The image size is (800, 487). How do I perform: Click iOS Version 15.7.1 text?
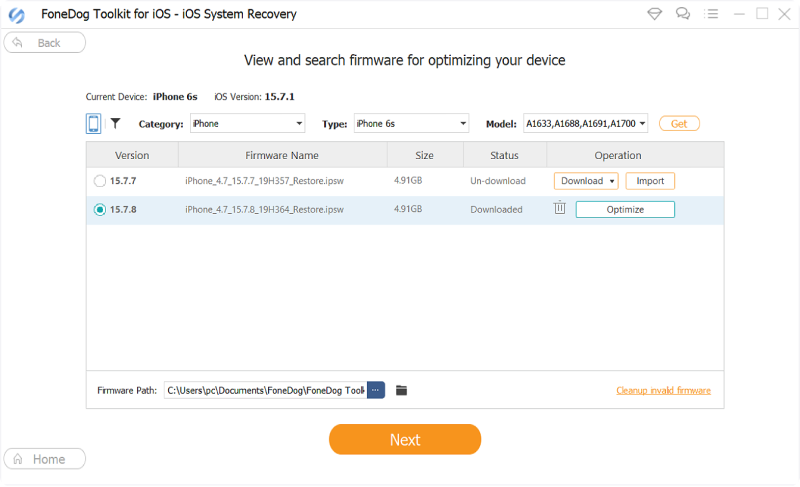click(x=254, y=97)
